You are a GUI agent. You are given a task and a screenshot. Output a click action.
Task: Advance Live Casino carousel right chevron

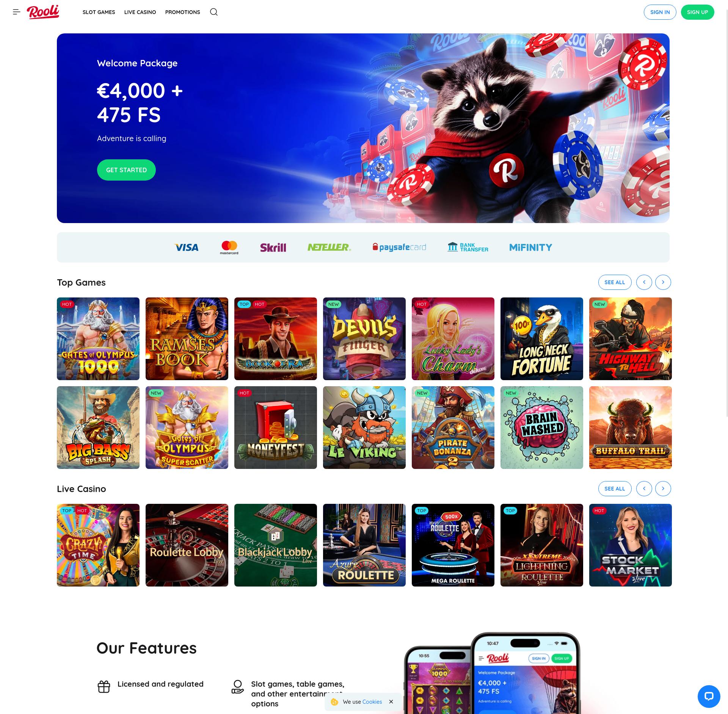pyautogui.click(x=663, y=489)
